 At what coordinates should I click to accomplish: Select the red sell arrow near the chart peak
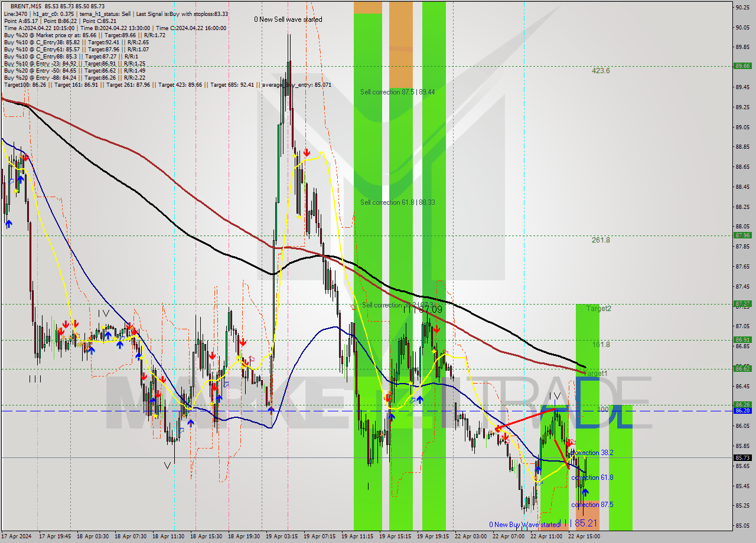[307, 153]
